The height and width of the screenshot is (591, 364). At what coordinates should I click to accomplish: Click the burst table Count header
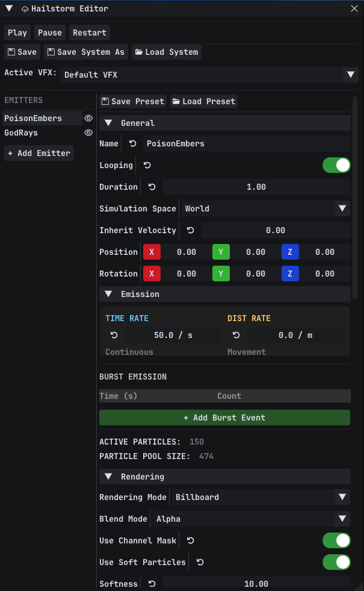(x=229, y=396)
